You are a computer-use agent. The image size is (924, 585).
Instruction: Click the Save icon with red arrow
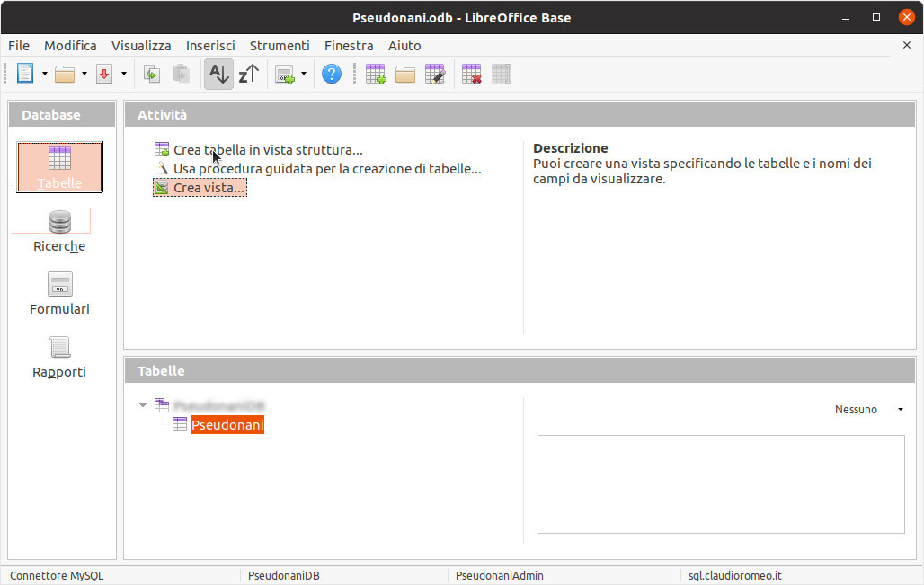click(x=104, y=75)
